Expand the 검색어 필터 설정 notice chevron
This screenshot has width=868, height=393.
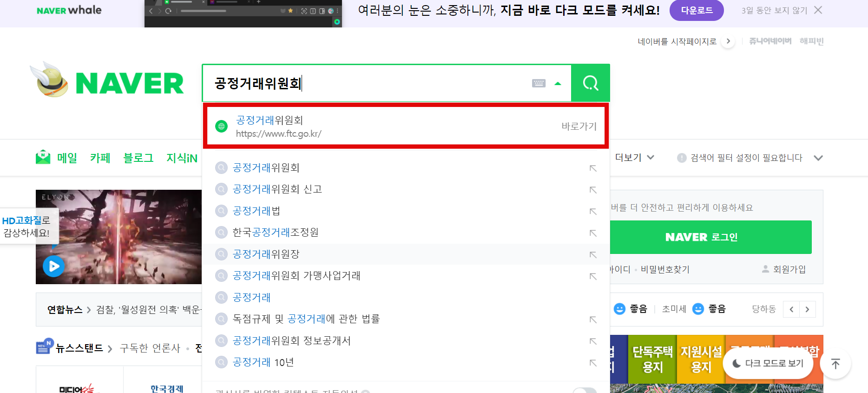pos(818,158)
